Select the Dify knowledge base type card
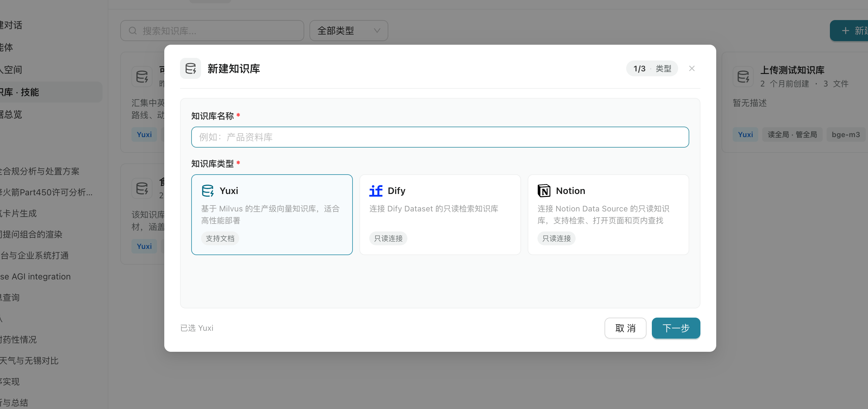The width and height of the screenshot is (868, 409). point(440,214)
